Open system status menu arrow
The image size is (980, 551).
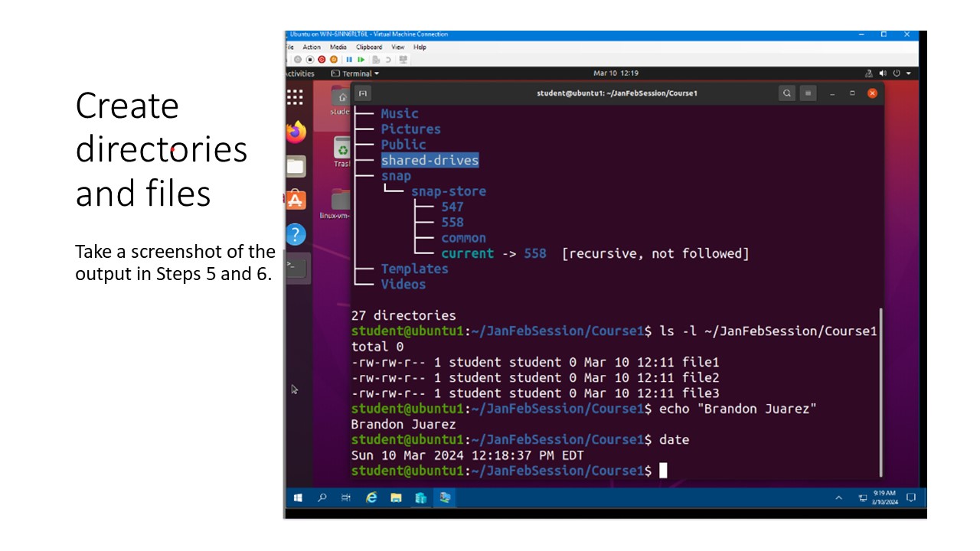click(x=908, y=73)
